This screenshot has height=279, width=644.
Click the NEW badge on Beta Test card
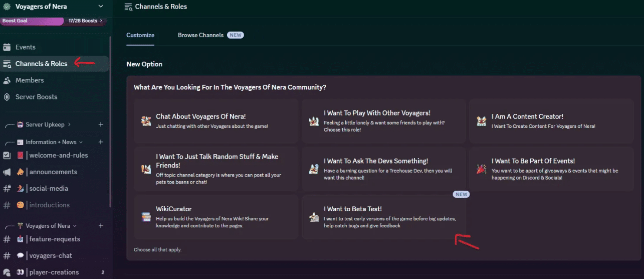point(461,194)
